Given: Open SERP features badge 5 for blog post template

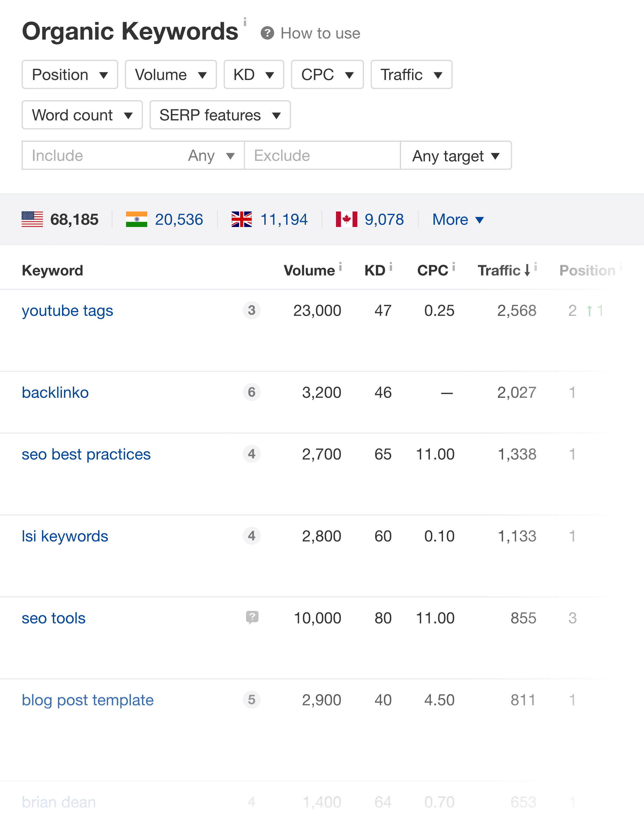Looking at the screenshot, I should tap(252, 700).
